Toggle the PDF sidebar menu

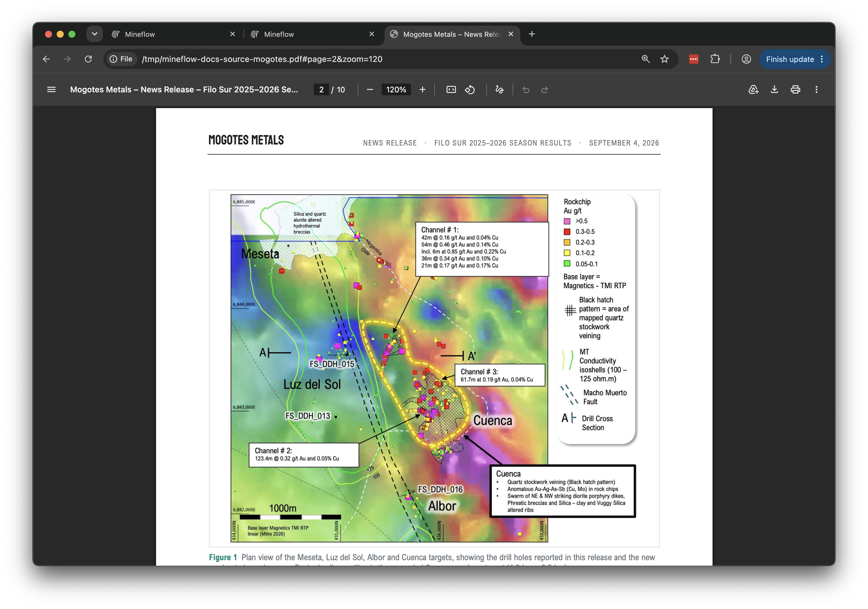point(51,90)
